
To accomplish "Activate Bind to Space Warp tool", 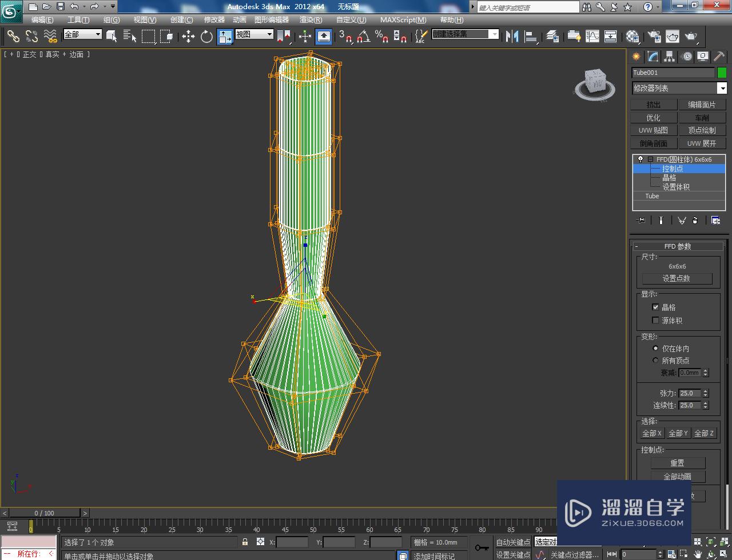I will [50, 36].
